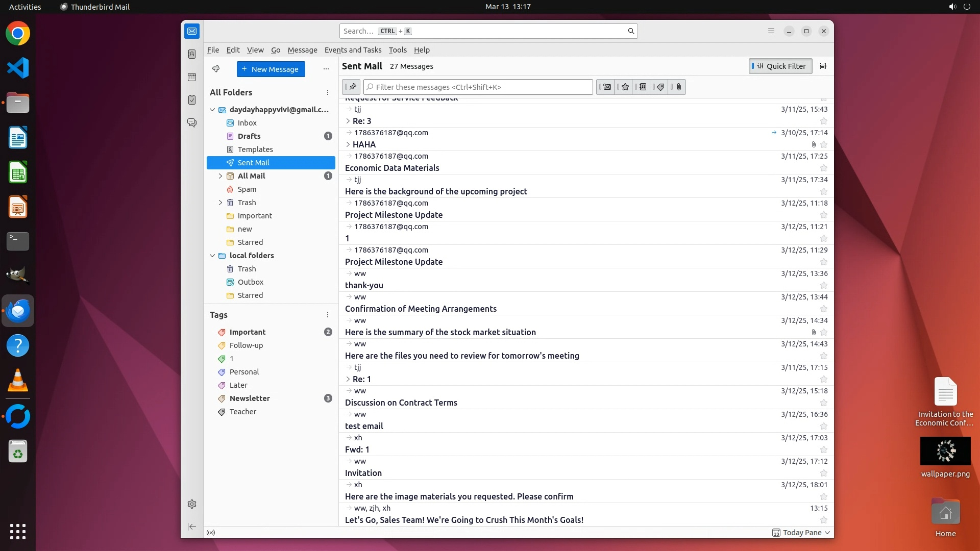
Task: Collapse the spaces toolbar
Action: (x=192, y=527)
